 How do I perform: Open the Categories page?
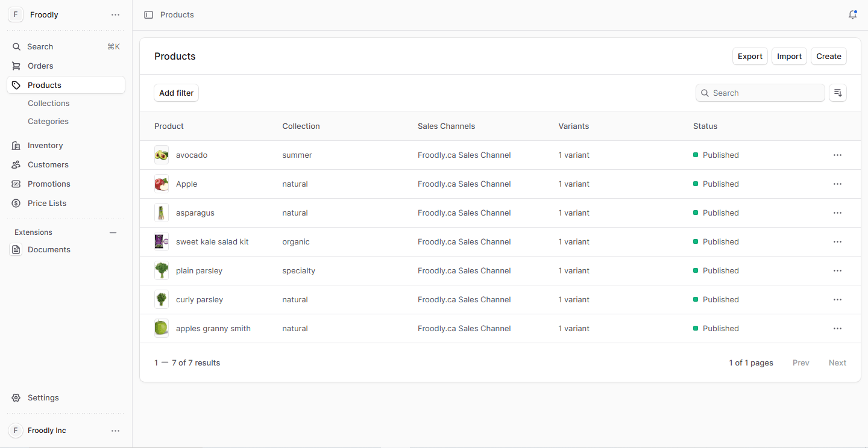48,121
